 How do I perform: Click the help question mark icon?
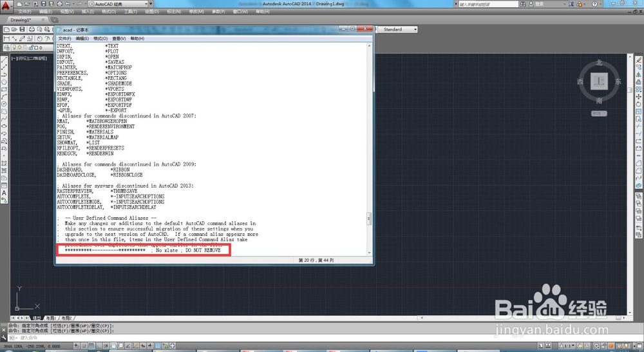tap(594, 4)
